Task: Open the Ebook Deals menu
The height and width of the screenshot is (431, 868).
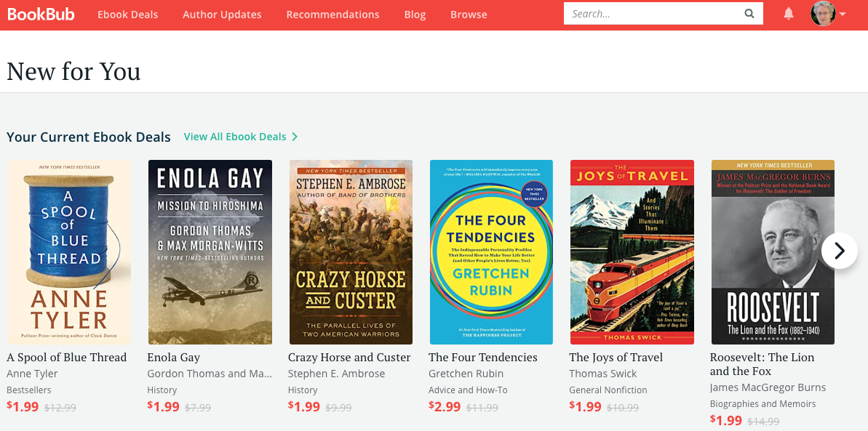Action: pos(128,15)
